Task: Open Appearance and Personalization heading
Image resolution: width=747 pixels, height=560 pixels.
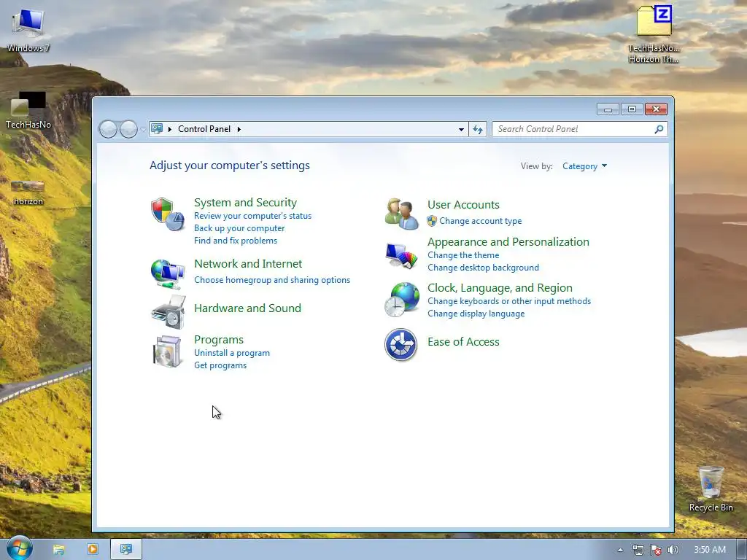Action: (508, 242)
